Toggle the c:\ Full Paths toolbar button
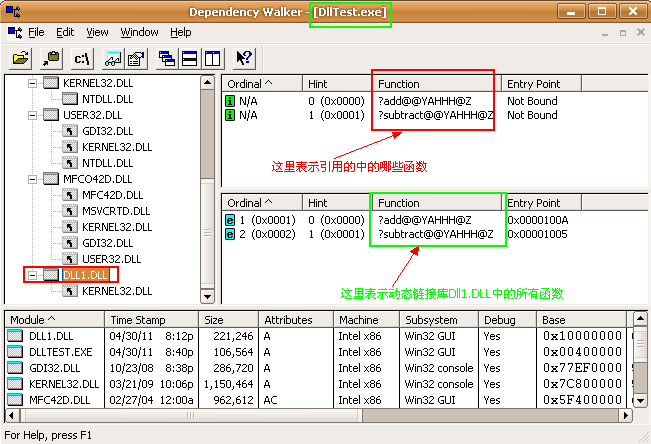The width and height of the screenshot is (651, 444). [x=82, y=58]
